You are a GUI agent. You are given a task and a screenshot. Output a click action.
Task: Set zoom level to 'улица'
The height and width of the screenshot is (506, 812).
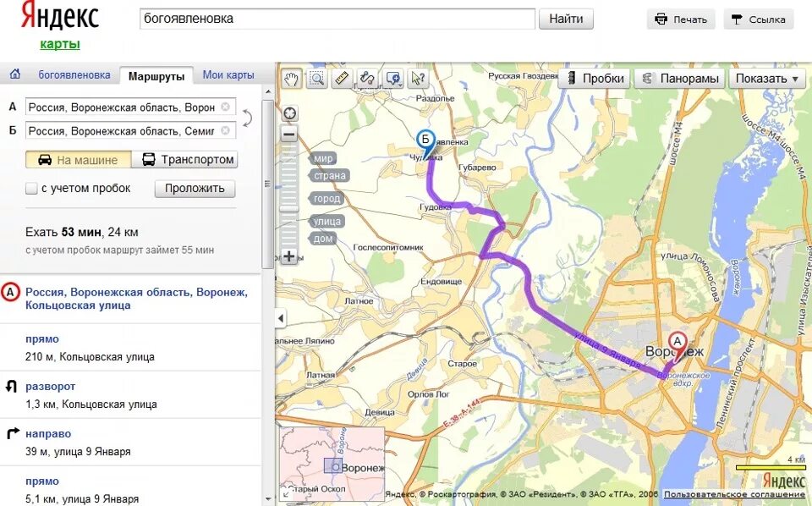(x=326, y=221)
